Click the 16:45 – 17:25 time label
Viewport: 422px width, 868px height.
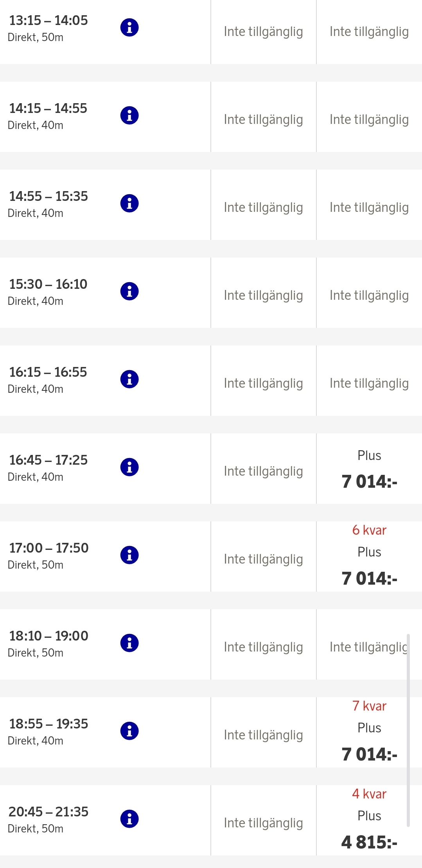(x=48, y=460)
